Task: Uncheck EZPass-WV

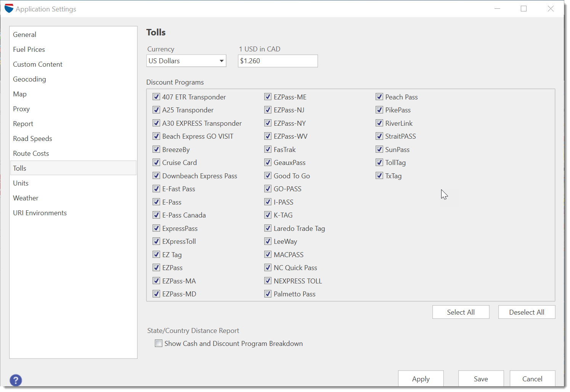Action: (268, 136)
